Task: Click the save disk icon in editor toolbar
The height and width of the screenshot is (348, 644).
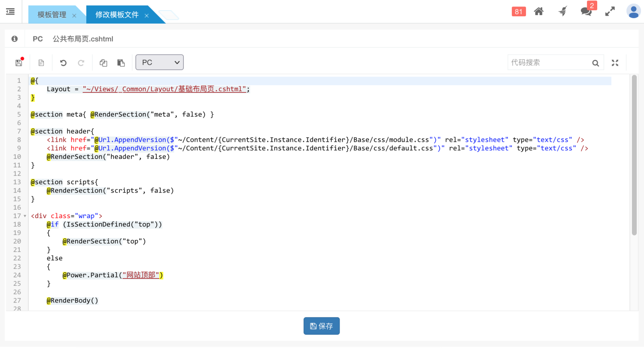Action: click(18, 63)
